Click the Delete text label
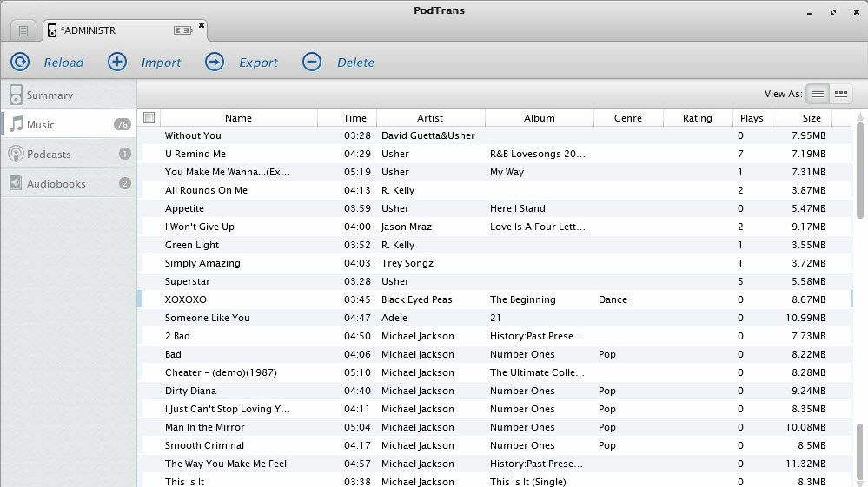Screen dimensions: 868x487 [356, 63]
